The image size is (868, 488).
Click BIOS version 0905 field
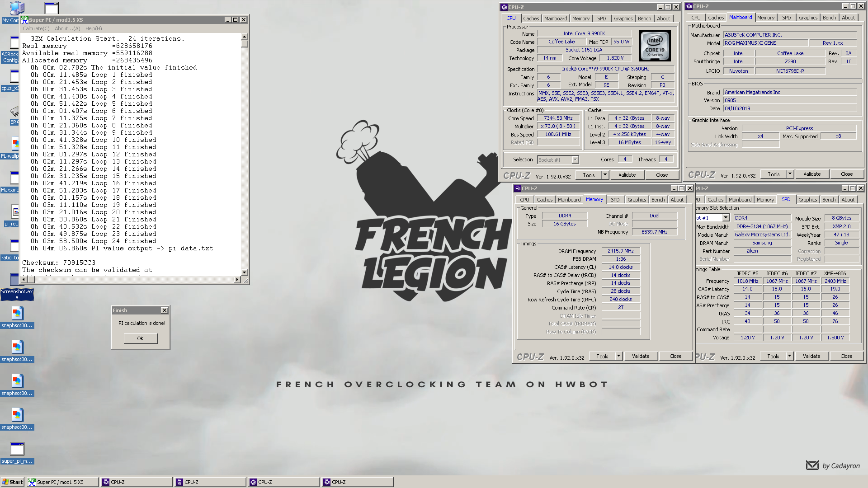coord(790,100)
